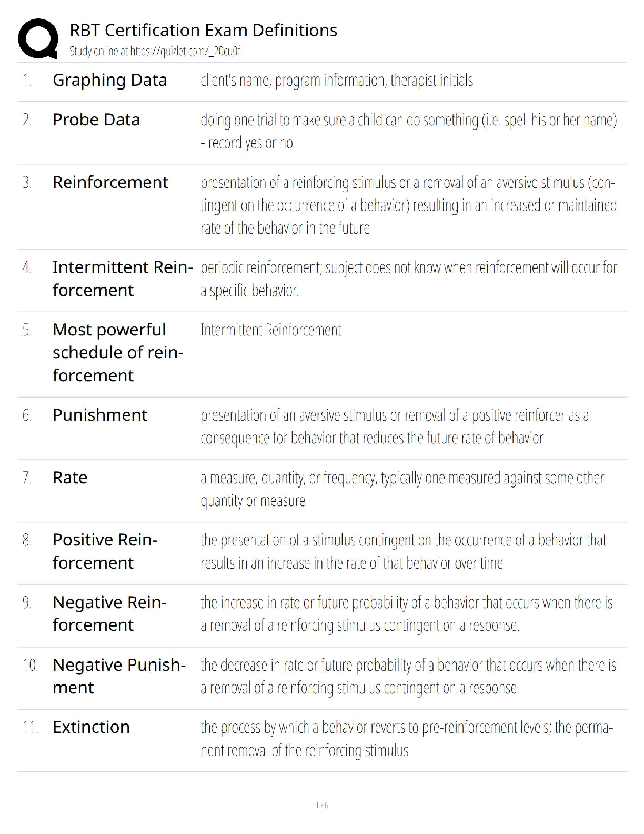Click the Positive Reinforcement term
The width and height of the screenshot is (644, 834).
[105, 551]
